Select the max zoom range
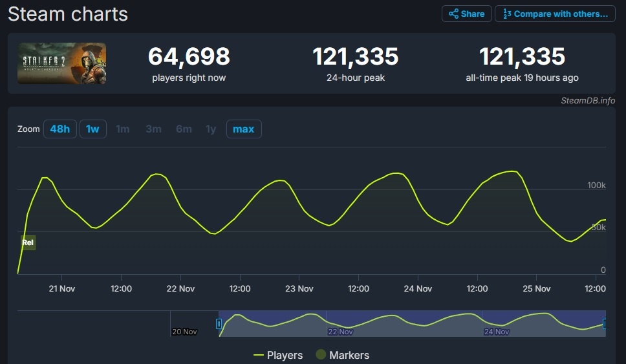 click(244, 129)
